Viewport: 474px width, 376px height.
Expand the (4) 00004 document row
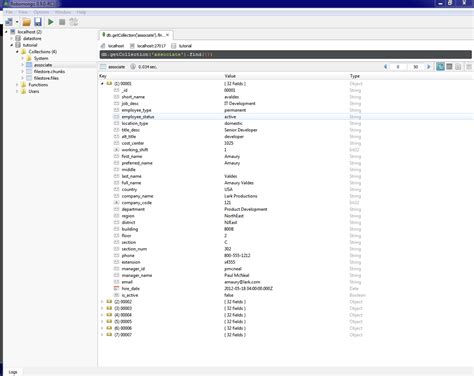(102, 315)
